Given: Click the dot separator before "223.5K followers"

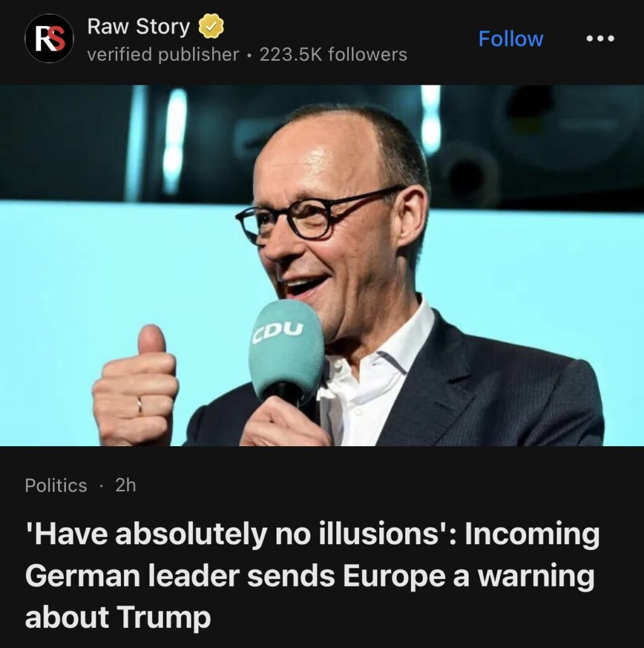Looking at the screenshot, I should coord(249,55).
